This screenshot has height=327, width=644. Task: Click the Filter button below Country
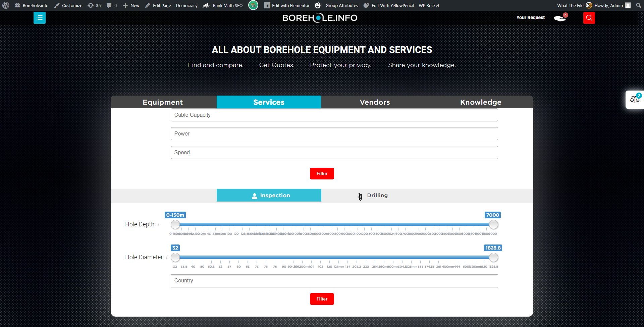[x=322, y=299]
